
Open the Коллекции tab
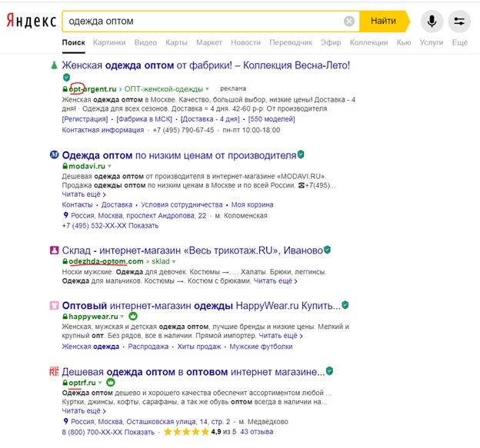tap(368, 42)
